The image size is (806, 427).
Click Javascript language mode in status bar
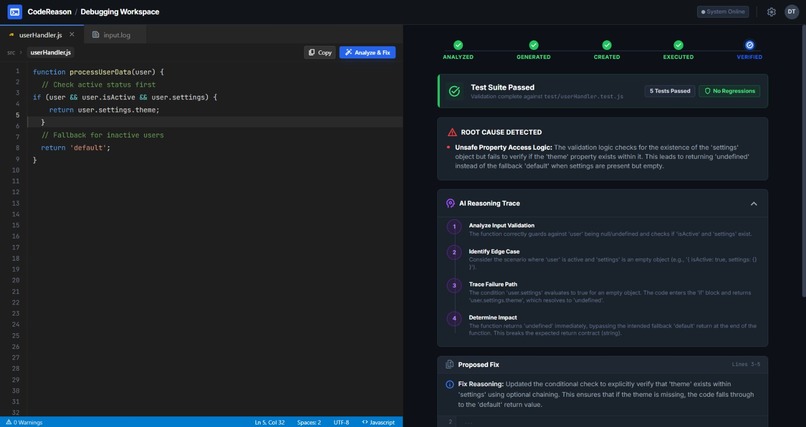[x=378, y=422]
